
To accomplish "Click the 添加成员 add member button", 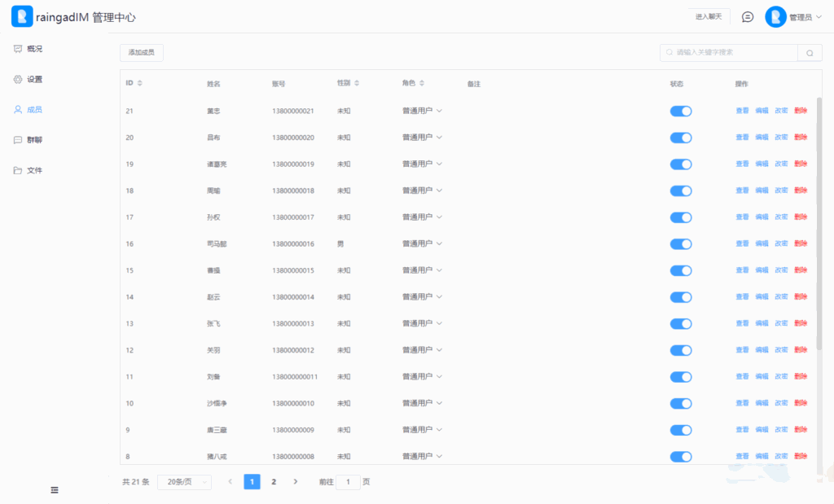I will [x=141, y=52].
